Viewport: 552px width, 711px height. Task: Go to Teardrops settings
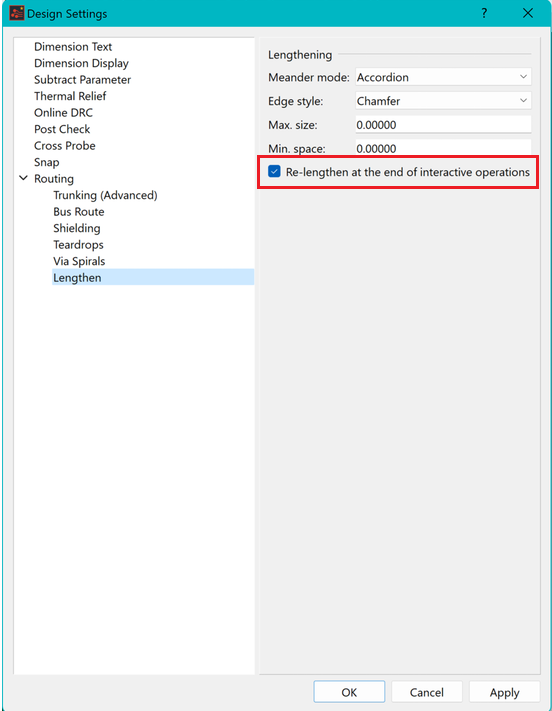pos(78,245)
